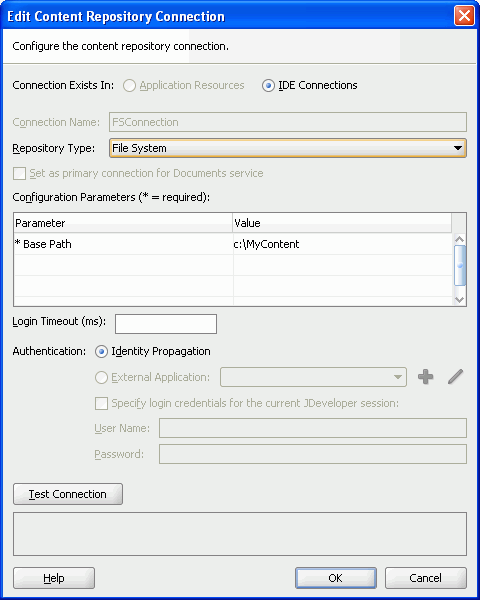Open the Repository Type dropdown
The height and width of the screenshot is (600, 480).
[288, 148]
